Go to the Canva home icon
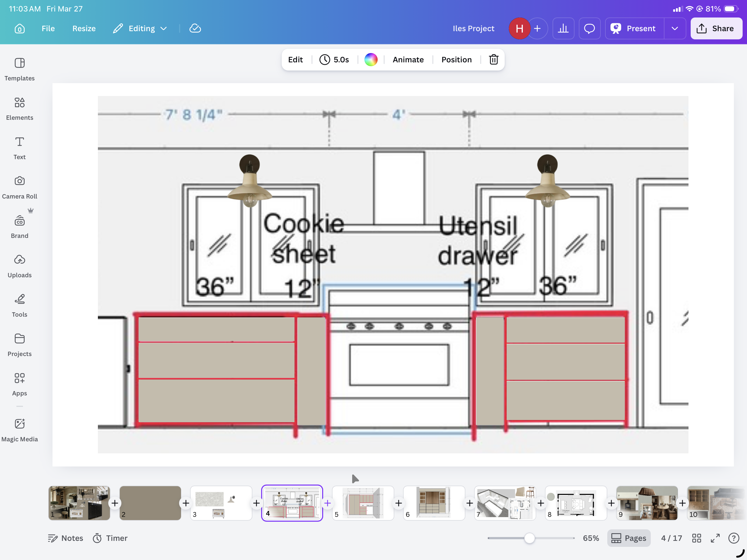This screenshot has height=560, width=747. pyautogui.click(x=20, y=28)
